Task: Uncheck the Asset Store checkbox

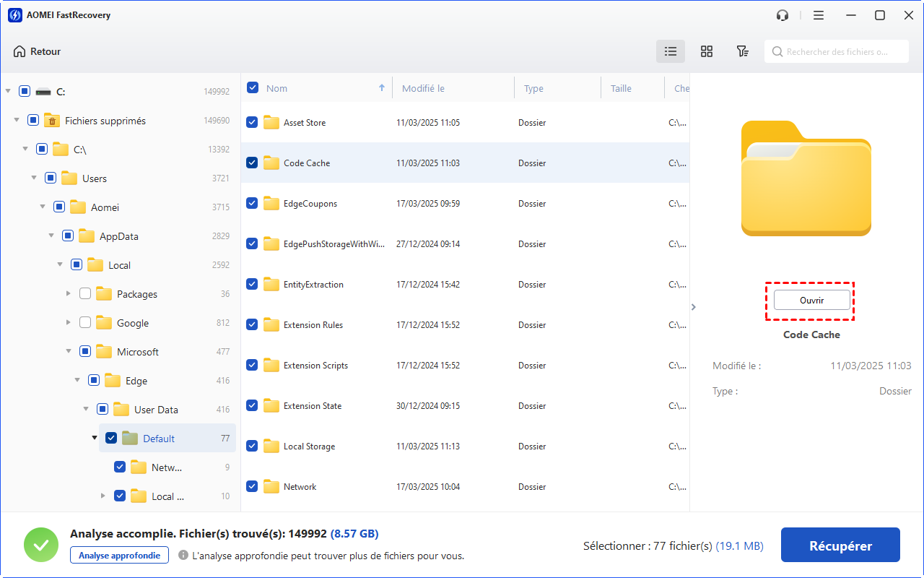Action: coord(252,123)
